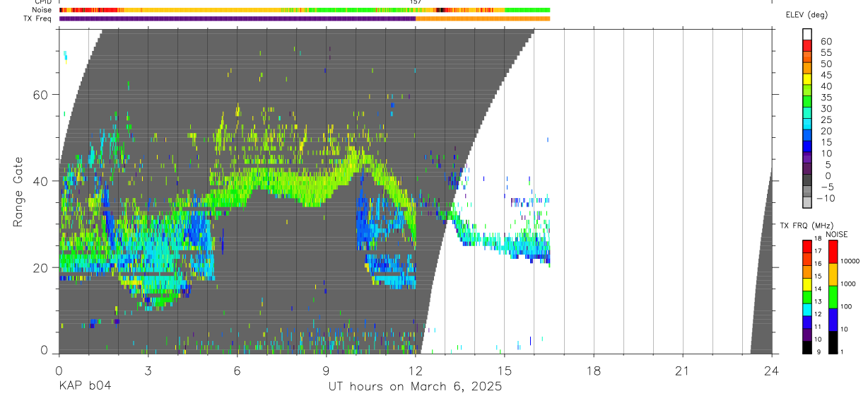868x401 pixels.
Task: Click the '12' tick on UT hours axis
Action: coord(416,371)
